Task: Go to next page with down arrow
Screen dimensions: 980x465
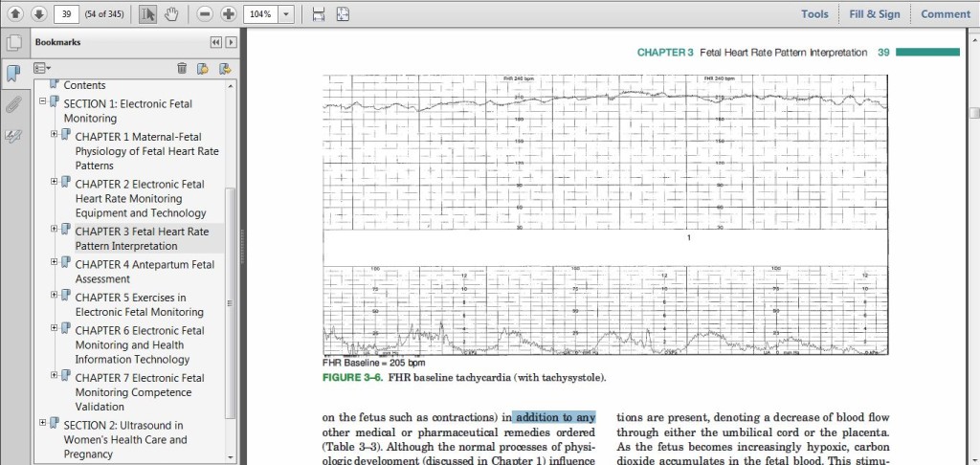Action: [x=38, y=13]
